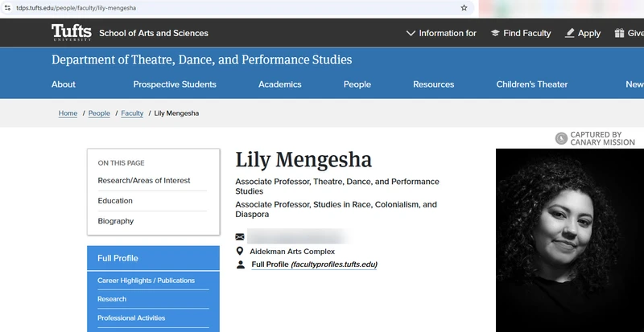Click the Lily Mengesha portrait photo
The image size is (644, 332).
point(570,240)
